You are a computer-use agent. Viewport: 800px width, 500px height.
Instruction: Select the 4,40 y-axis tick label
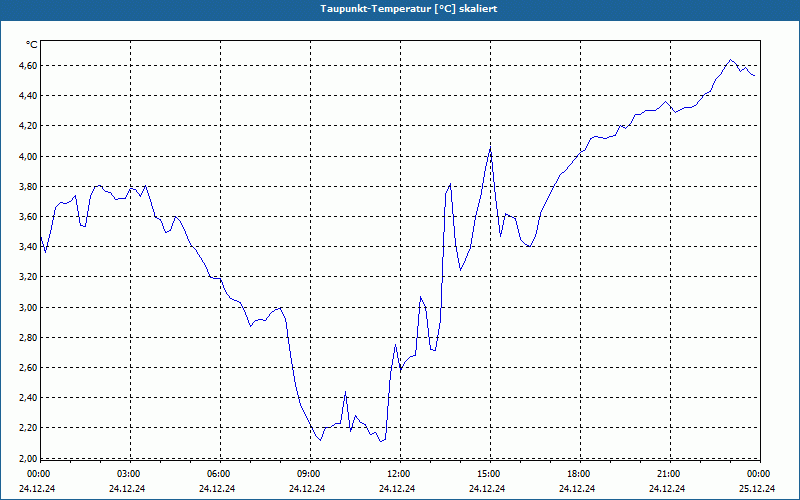tap(28, 96)
